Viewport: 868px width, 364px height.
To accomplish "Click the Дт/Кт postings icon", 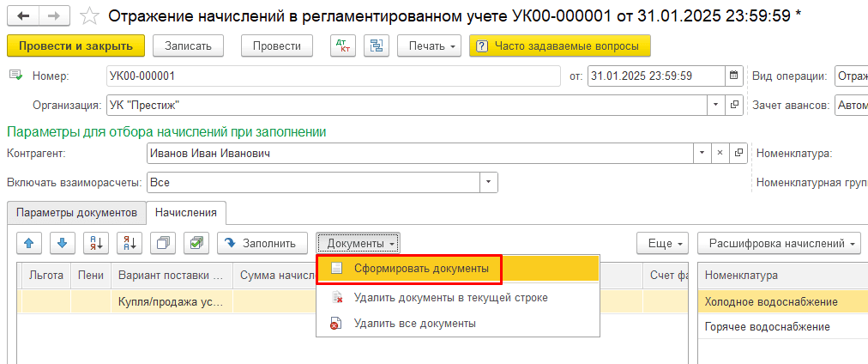I will (343, 45).
